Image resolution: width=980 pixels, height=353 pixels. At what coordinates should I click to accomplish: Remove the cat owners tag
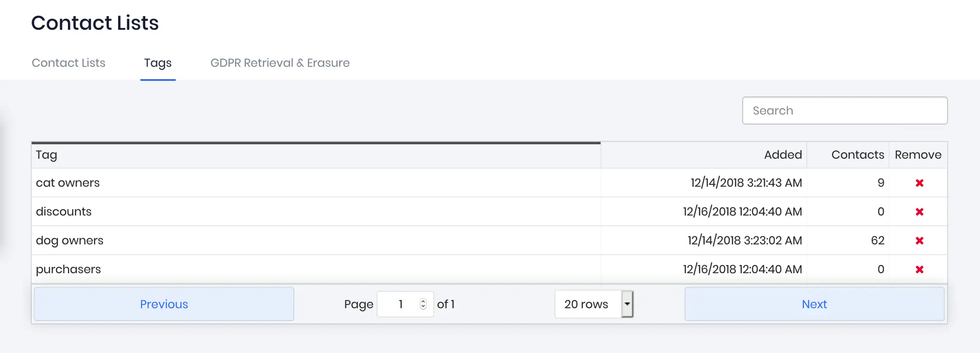pos(919,183)
